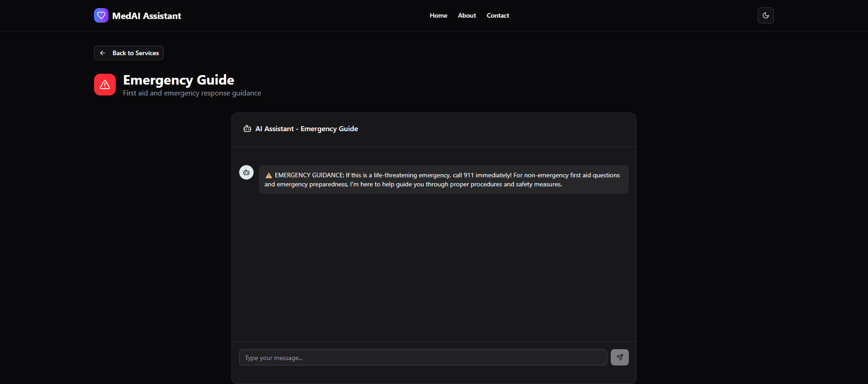
Task: Toggle dark mode with moon icon
Action: tap(765, 15)
